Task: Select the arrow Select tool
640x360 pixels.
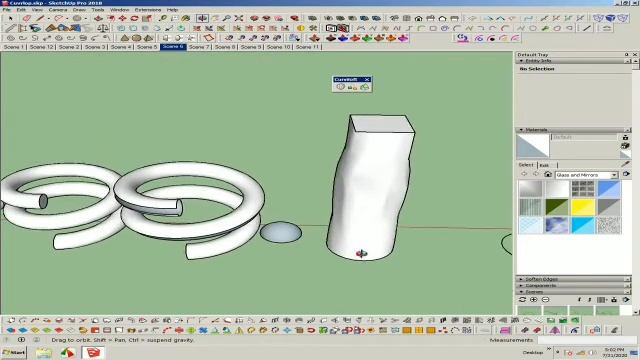Action: (10, 18)
